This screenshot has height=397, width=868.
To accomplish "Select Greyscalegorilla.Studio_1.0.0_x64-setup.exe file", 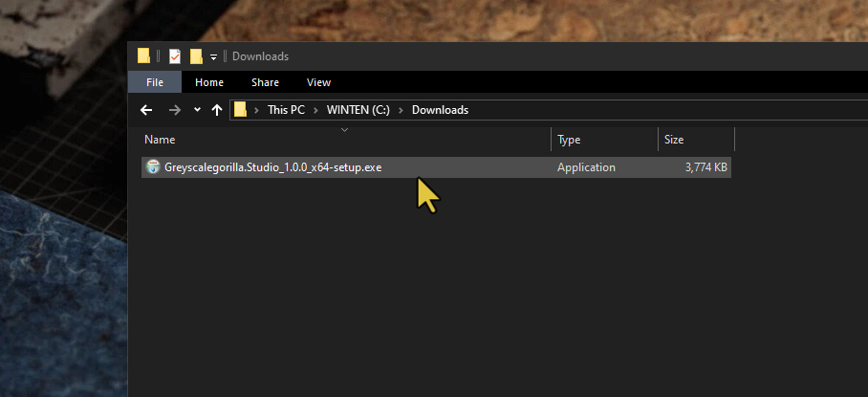I will 436,167.
